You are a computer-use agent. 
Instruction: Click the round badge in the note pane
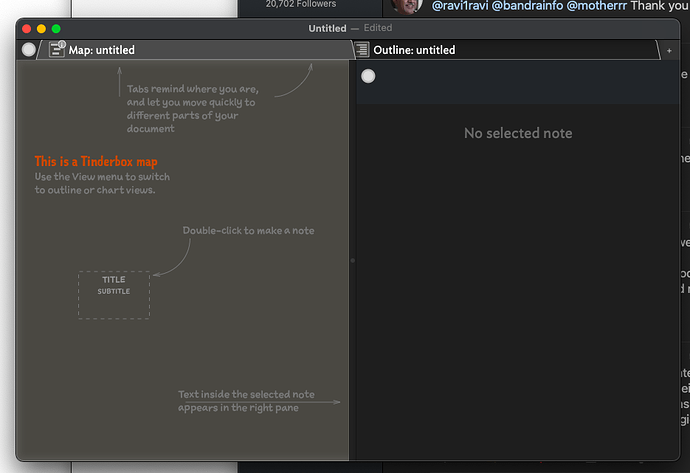(x=368, y=76)
